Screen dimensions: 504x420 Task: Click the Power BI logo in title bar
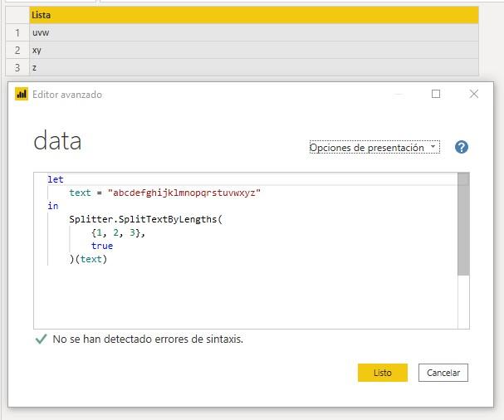click(22, 95)
